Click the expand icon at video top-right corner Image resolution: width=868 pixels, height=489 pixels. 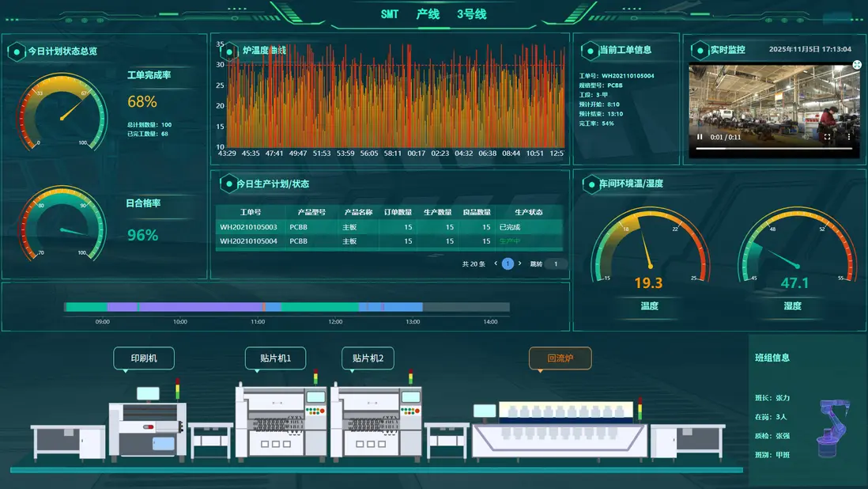856,65
